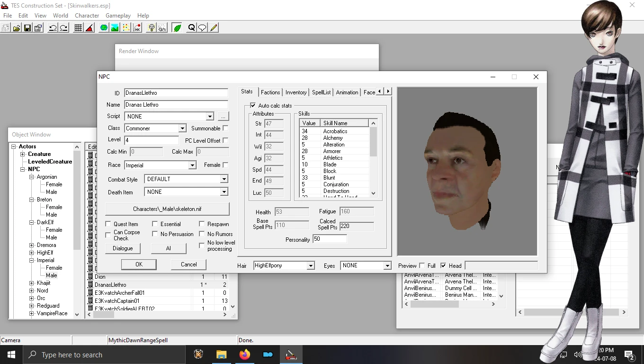Open the Character menu
Image resolution: width=644 pixels, height=364 pixels.
87,15
